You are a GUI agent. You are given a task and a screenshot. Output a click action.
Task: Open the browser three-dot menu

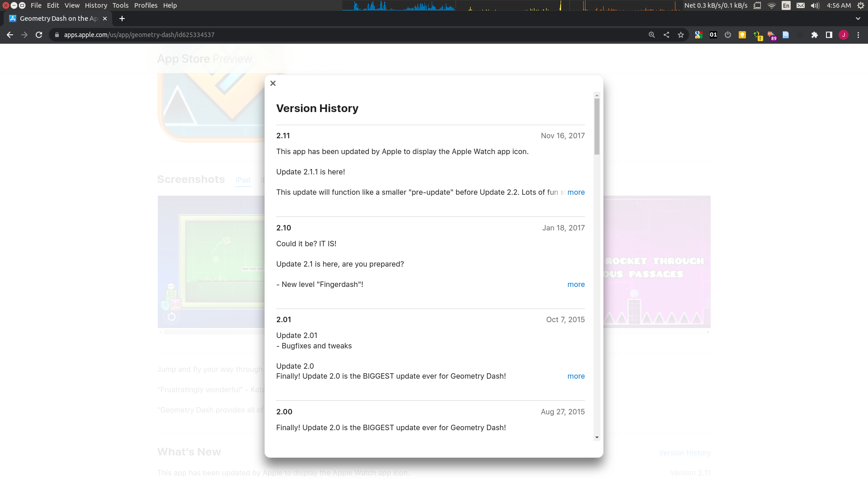point(859,35)
